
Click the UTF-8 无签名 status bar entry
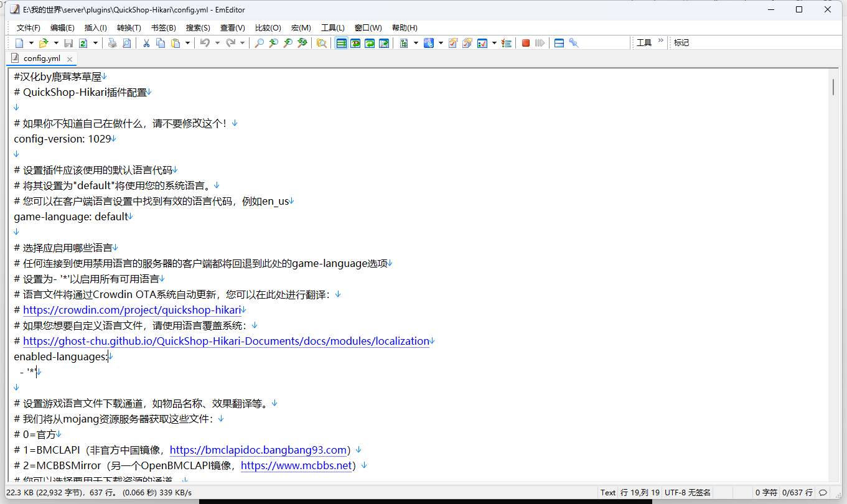coord(688,492)
